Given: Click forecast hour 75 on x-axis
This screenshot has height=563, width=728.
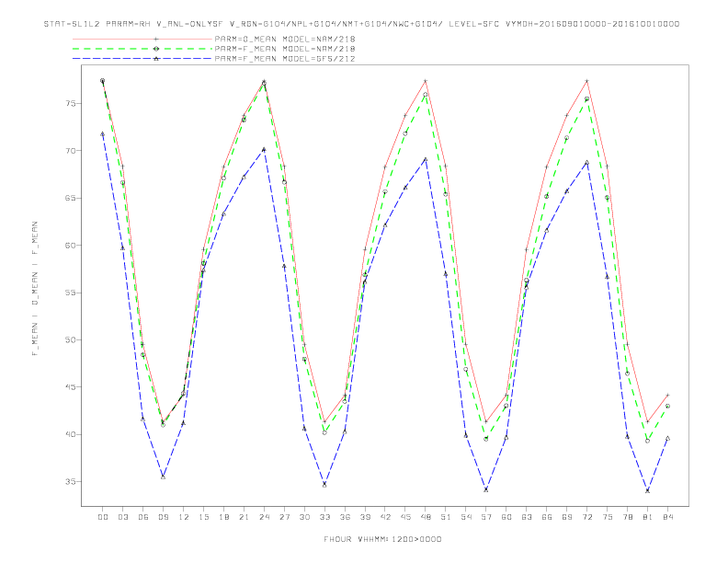Looking at the screenshot, I should [608, 517].
